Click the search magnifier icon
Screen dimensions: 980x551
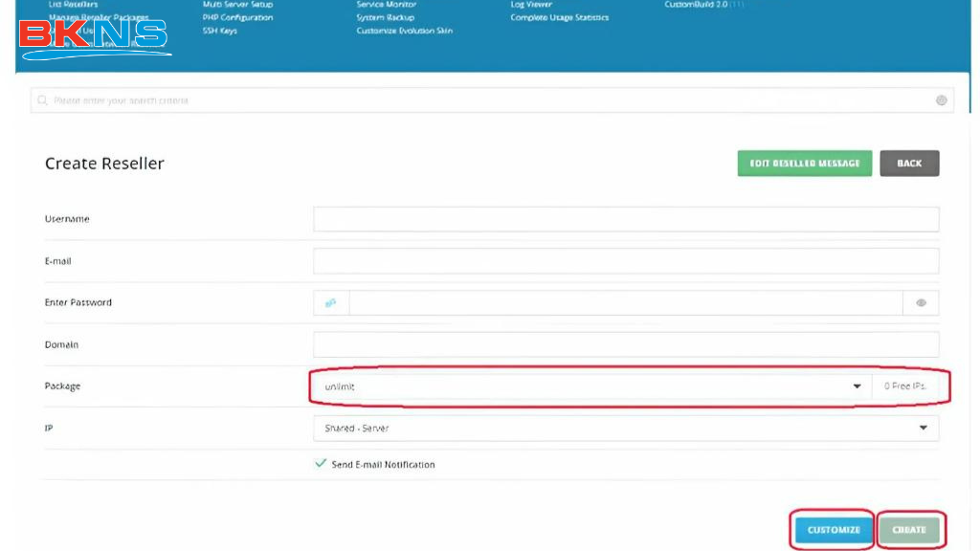click(x=42, y=100)
